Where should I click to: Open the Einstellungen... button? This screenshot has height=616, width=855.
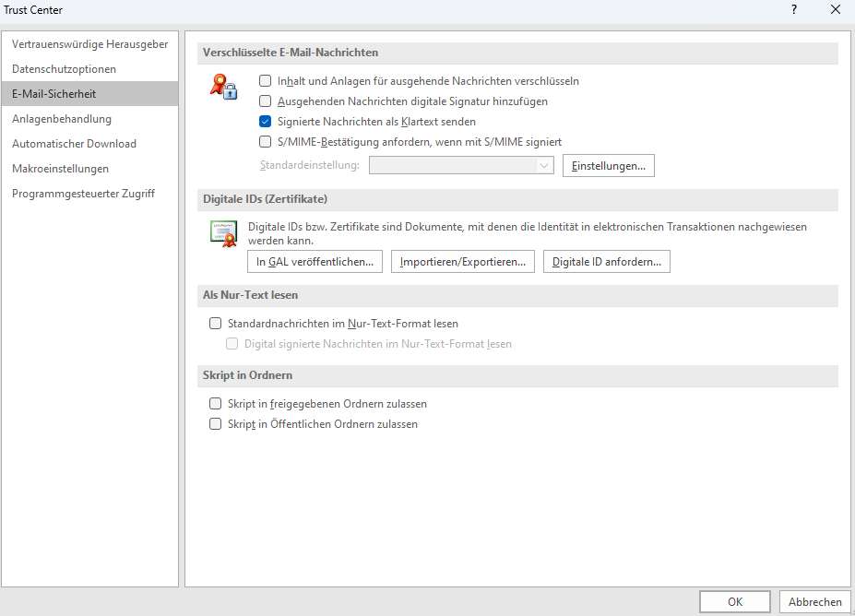pos(609,166)
